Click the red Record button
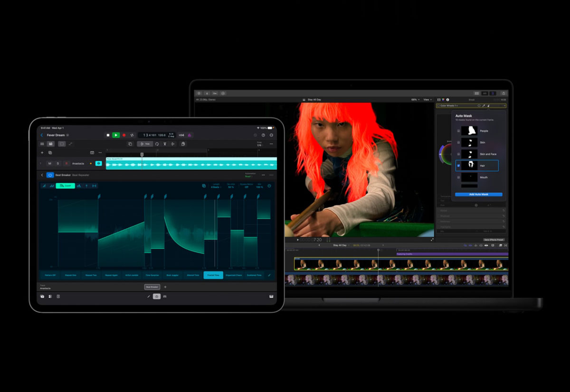The image size is (570, 392). [124, 135]
